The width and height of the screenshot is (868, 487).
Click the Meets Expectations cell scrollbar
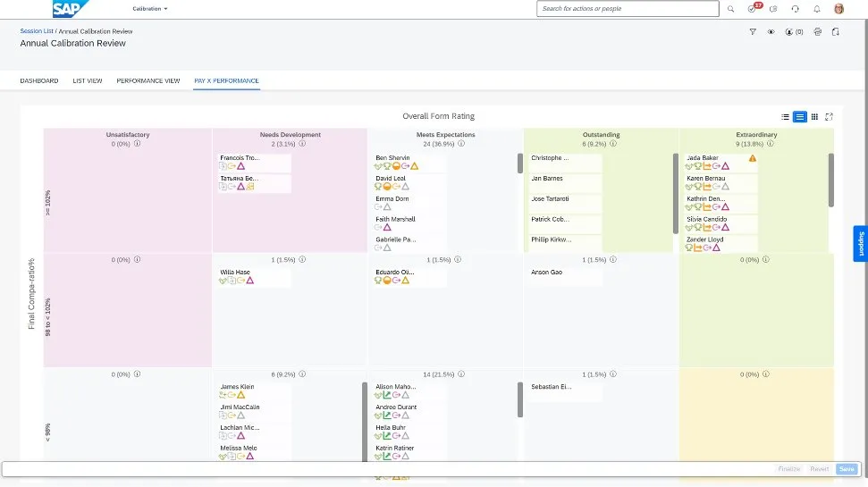pyautogui.click(x=520, y=164)
